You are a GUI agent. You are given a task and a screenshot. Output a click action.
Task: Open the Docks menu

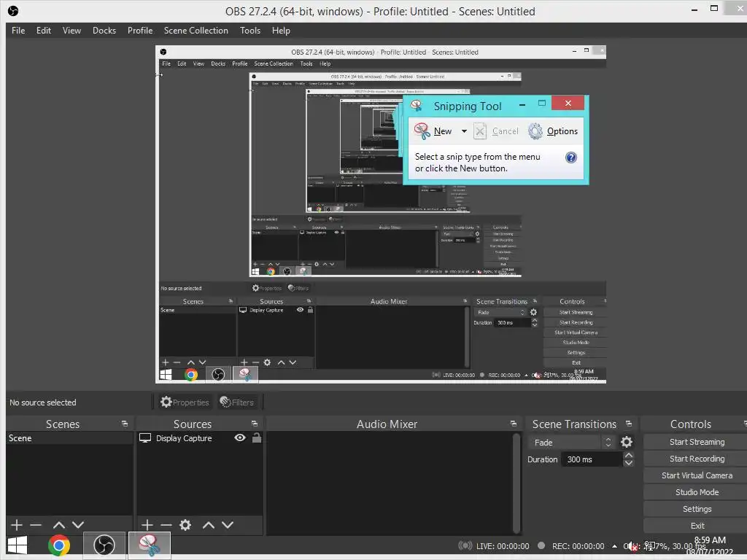(x=104, y=31)
